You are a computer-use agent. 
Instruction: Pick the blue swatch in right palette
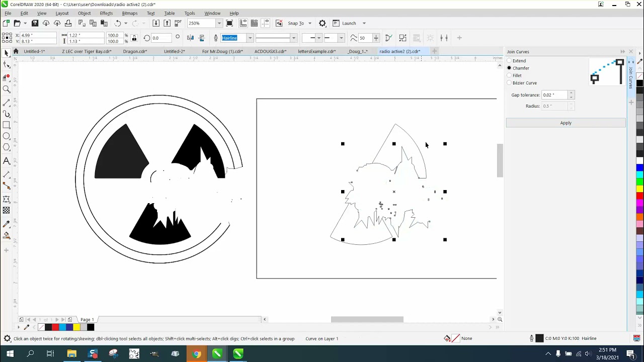(x=639, y=167)
